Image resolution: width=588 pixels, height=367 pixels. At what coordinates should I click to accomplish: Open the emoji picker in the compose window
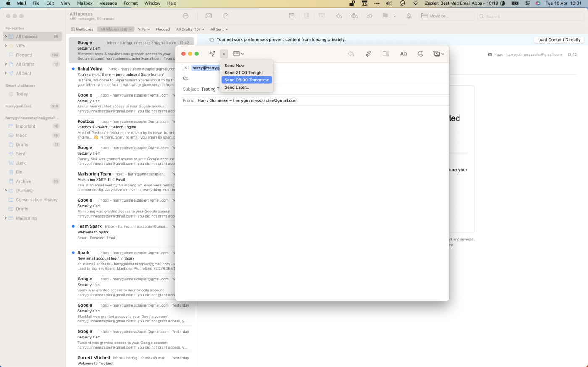tap(420, 54)
